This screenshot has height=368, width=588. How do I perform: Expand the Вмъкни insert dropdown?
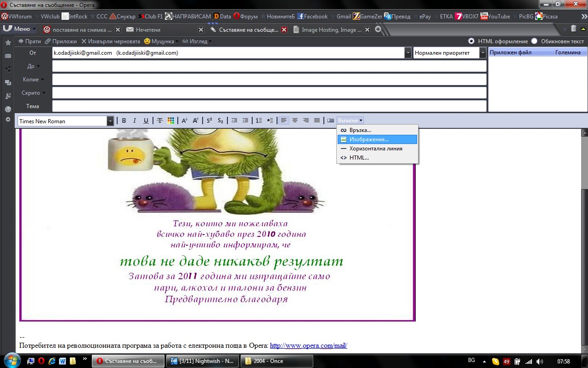click(x=350, y=121)
